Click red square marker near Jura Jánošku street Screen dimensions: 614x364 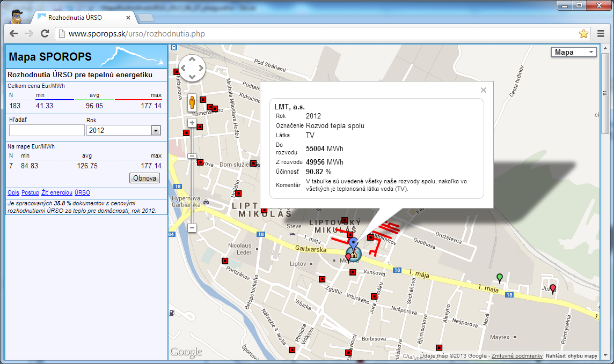(374, 296)
